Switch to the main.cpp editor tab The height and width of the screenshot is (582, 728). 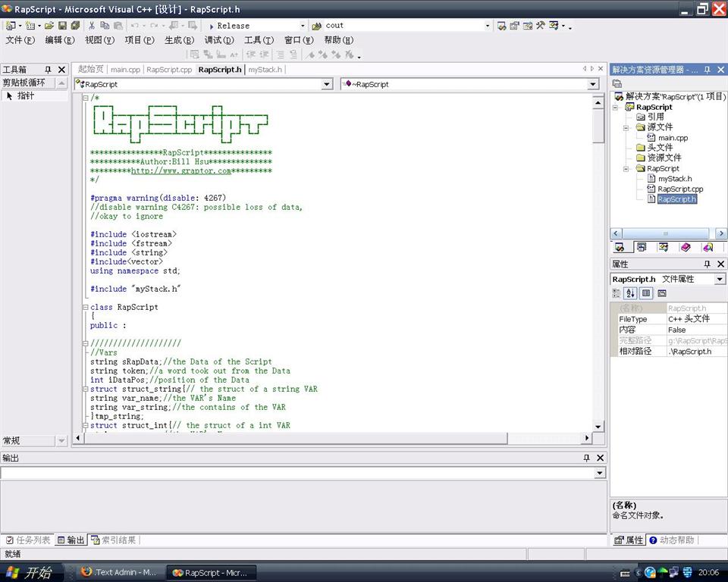point(125,70)
